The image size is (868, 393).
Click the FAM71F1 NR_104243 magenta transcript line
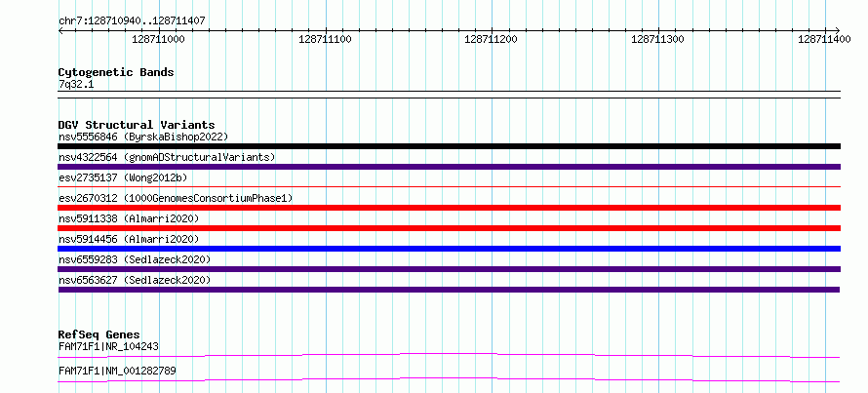449,355
